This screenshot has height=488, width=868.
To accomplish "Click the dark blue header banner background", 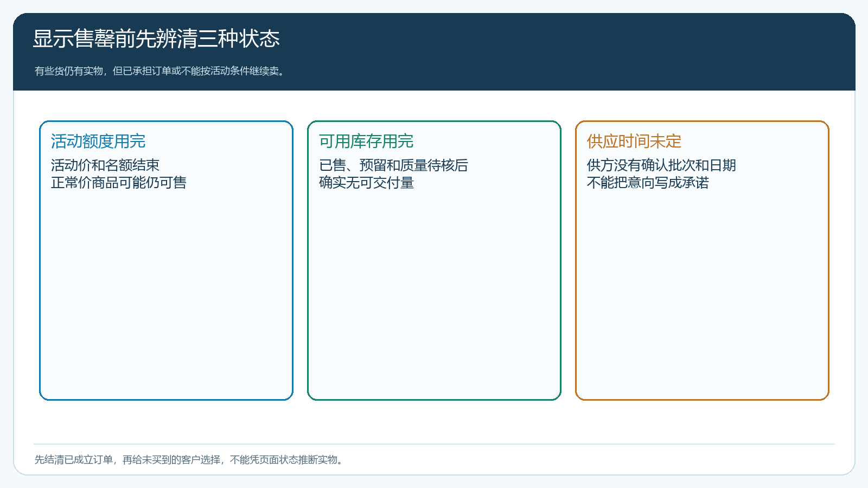I will pyautogui.click(x=542, y=52).
